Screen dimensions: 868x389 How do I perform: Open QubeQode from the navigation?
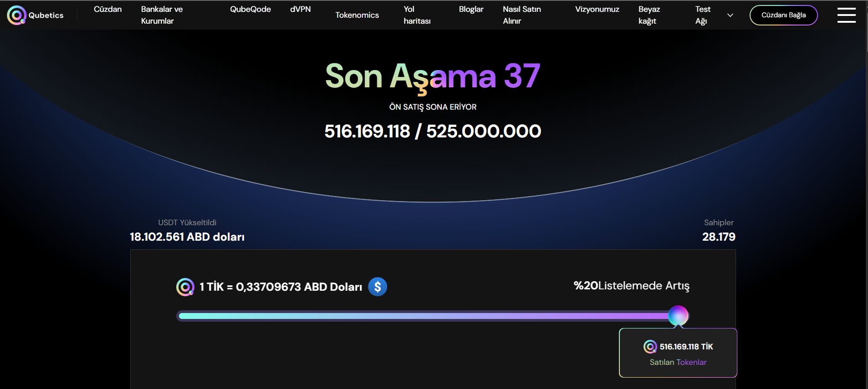(250, 9)
